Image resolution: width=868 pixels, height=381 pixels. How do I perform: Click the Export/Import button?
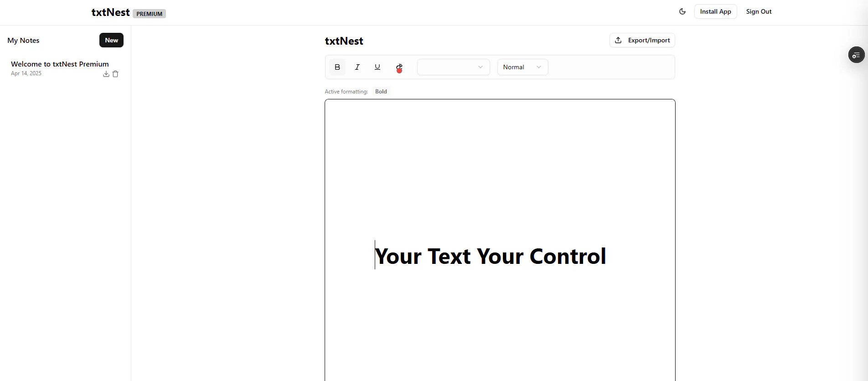pos(642,40)
